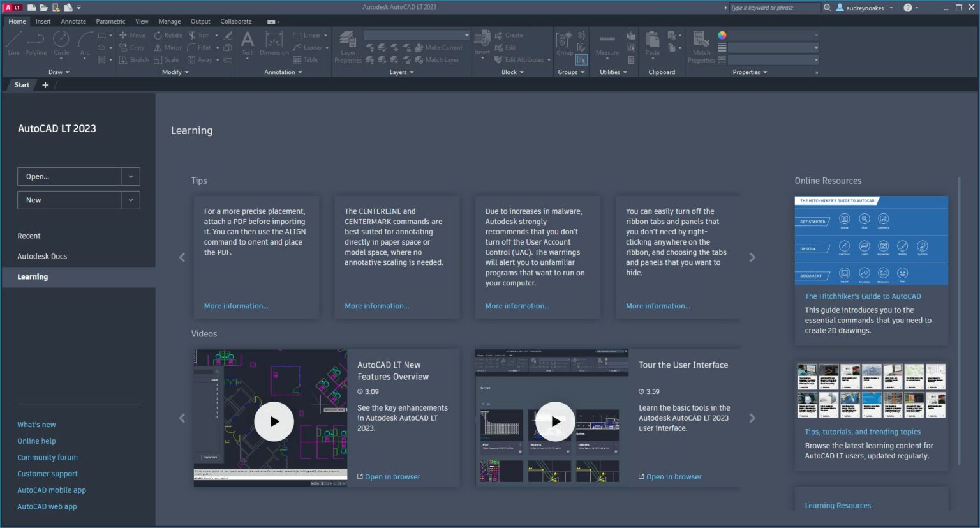Play the AutoCAD LT New Features video
The height and width of the screenshot is (528, 980).
[x=274, y=421]
